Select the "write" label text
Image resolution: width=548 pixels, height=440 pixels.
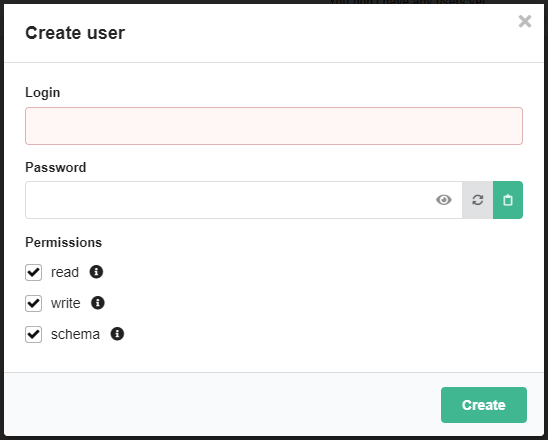[66, 303]
